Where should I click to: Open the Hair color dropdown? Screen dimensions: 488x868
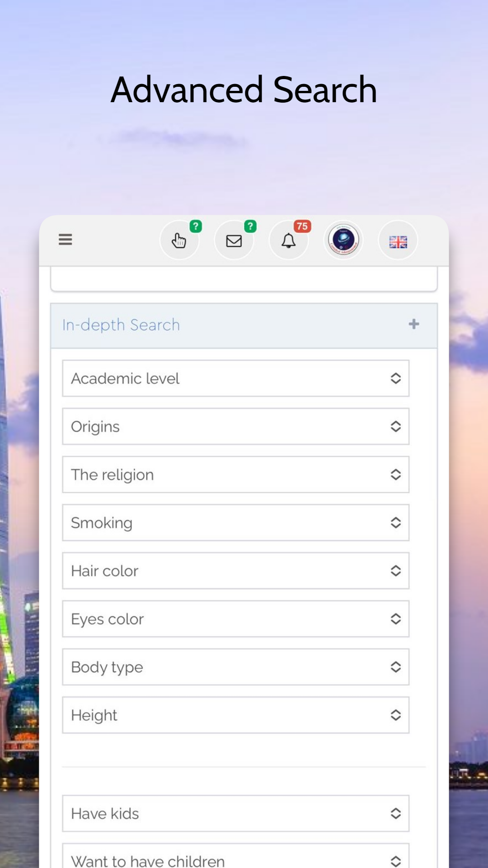pos(235,571)
